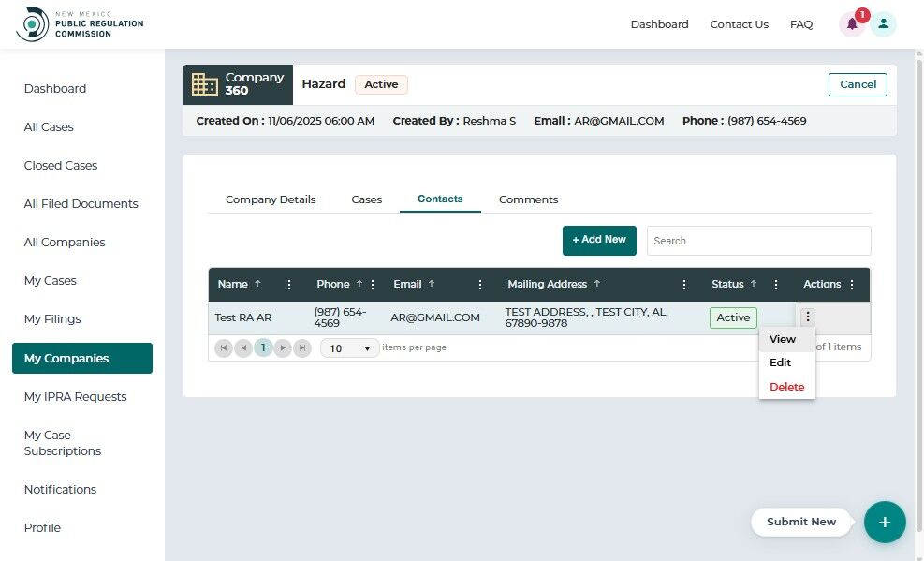Click the Name column sort arrow

tap(257, 284)
